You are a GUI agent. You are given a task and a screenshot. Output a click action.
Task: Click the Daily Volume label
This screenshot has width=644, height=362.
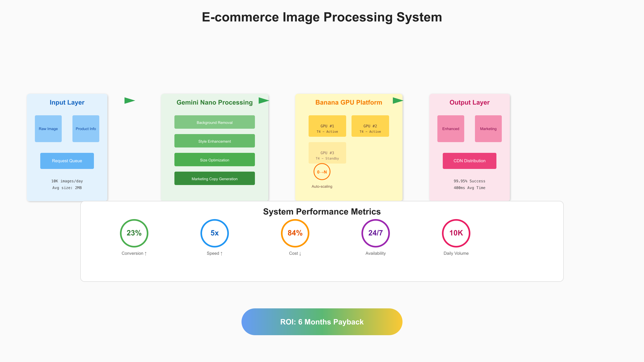[x=456, y=253]
